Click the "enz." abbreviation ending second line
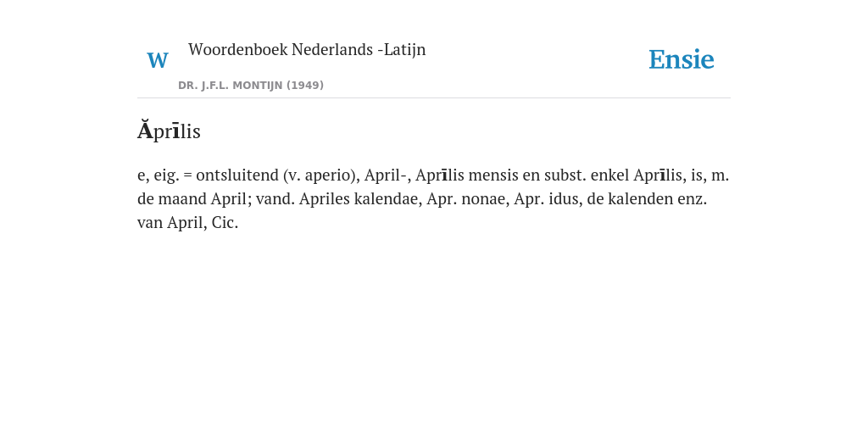 pos(693,199)
